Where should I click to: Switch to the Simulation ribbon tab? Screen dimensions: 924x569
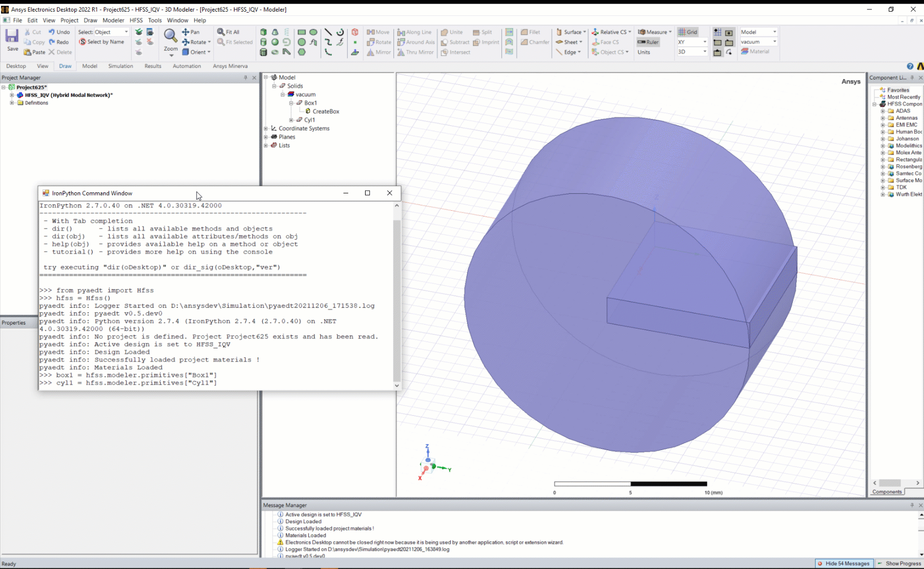pyautogui.click(x=121, y=66)
